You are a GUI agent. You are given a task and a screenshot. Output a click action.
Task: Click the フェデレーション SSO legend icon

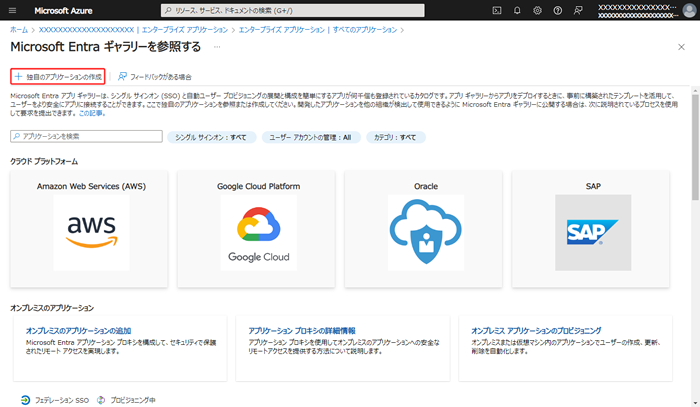(x=25, y=400)
